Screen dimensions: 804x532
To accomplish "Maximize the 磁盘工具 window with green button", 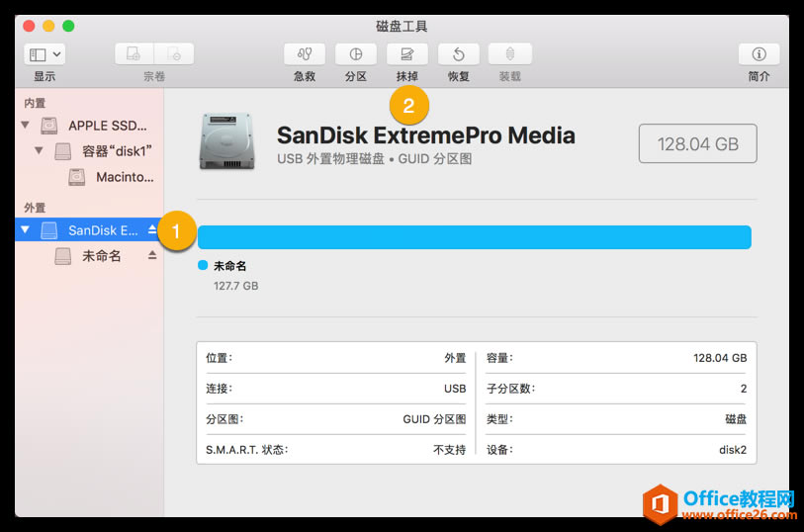I will [x=68, y=26].
